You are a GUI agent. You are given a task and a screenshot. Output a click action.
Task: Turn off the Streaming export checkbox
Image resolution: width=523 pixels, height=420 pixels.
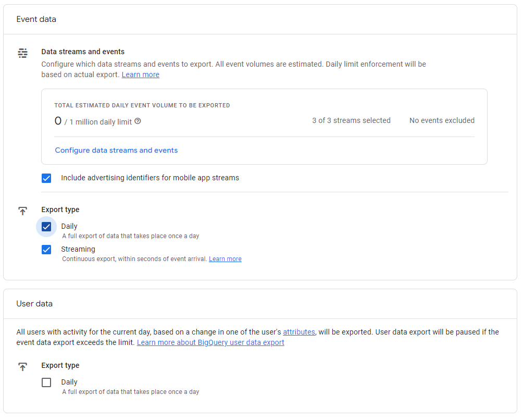46,250
